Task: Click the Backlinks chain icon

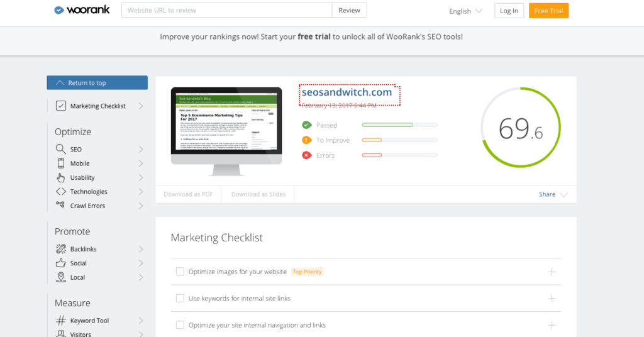Action: point(61,249)
